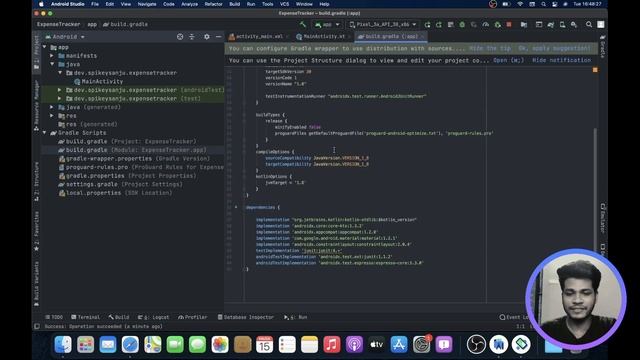Viewport: 640px width, 360px height.
Task: Select proguard-rules.pro file
Action: click(141, 167)
